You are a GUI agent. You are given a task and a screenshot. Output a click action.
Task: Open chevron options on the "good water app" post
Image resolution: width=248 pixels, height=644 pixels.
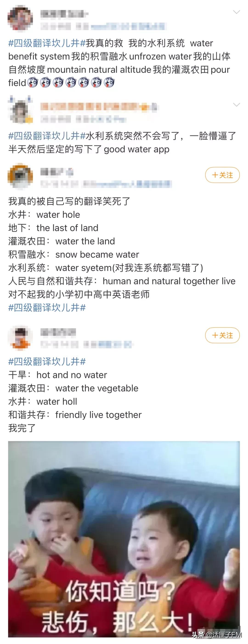[x=237, y=104]
